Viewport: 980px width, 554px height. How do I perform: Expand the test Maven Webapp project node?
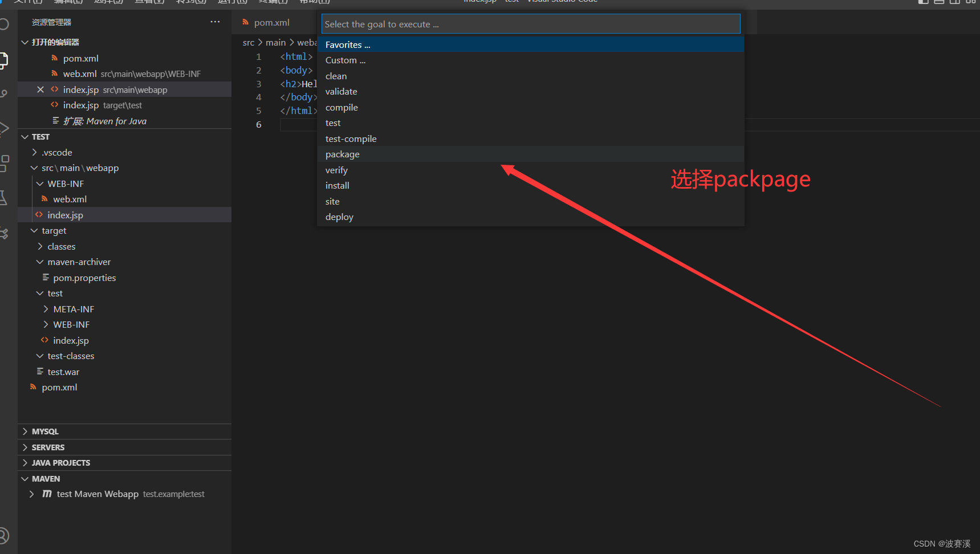31,494
